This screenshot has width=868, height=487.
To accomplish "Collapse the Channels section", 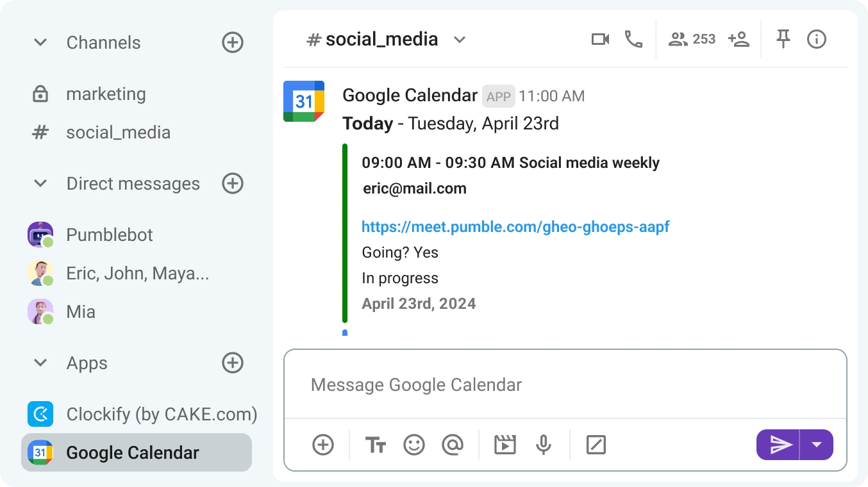I will (x=40, y=43).
